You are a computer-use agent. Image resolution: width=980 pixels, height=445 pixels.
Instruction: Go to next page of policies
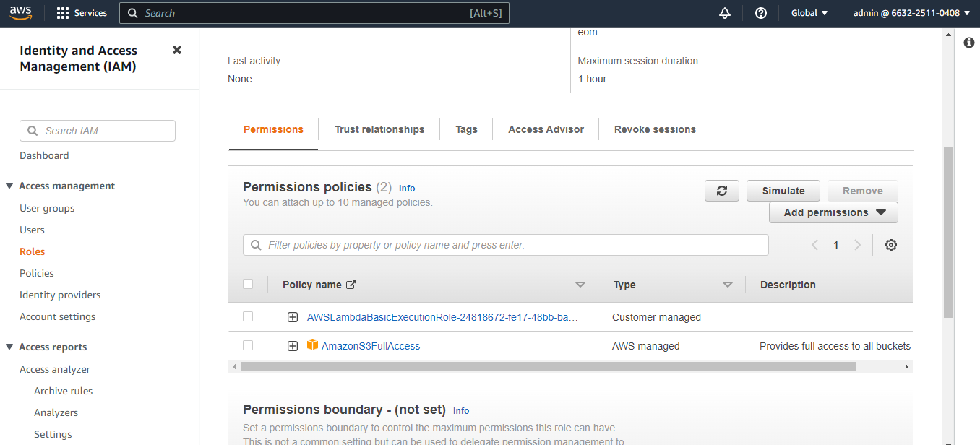click(x=857, y=245)
